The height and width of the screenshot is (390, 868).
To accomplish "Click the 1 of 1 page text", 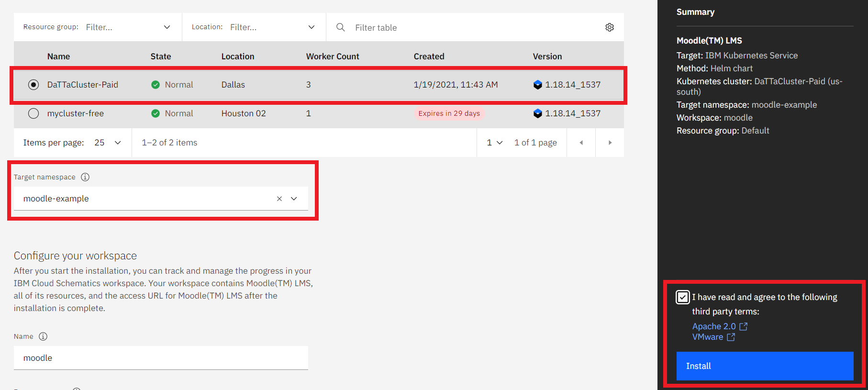I will [535, 143].
